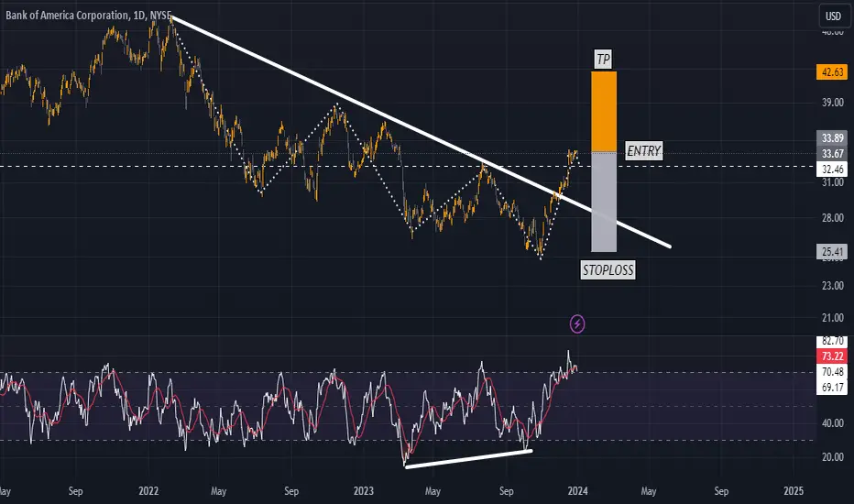854x504 pixels.
Task: Click the 20.00 RSI axis tick
Action: coord(832,456)
